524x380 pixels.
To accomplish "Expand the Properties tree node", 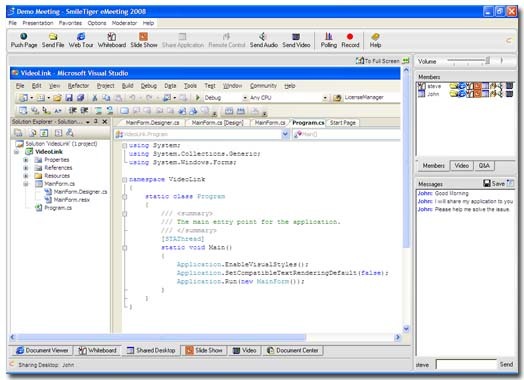I will (26, 160).
